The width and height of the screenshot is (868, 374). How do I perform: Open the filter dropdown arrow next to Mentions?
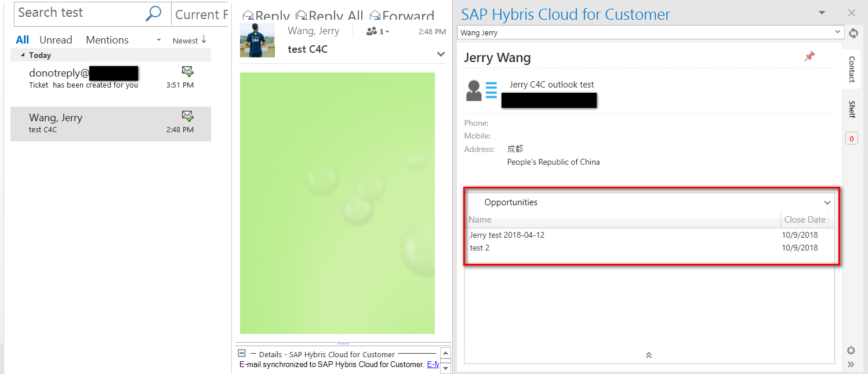159,41
